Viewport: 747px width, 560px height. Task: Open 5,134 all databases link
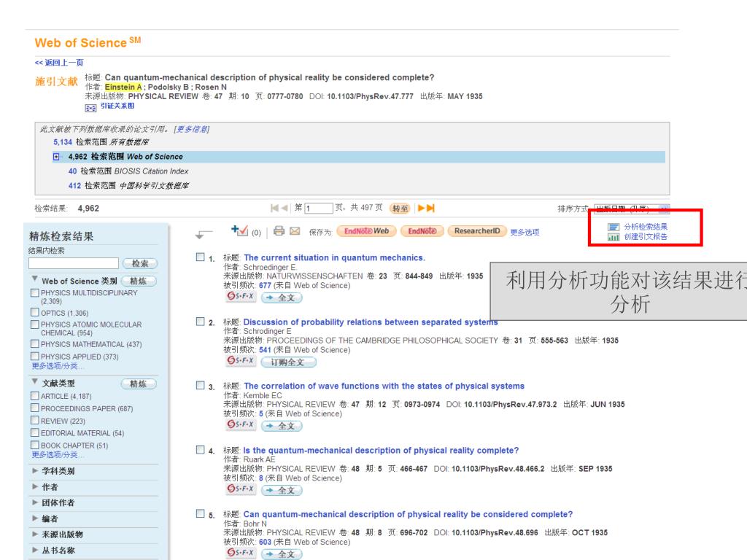pyautogui.click(x=63, y=142)
